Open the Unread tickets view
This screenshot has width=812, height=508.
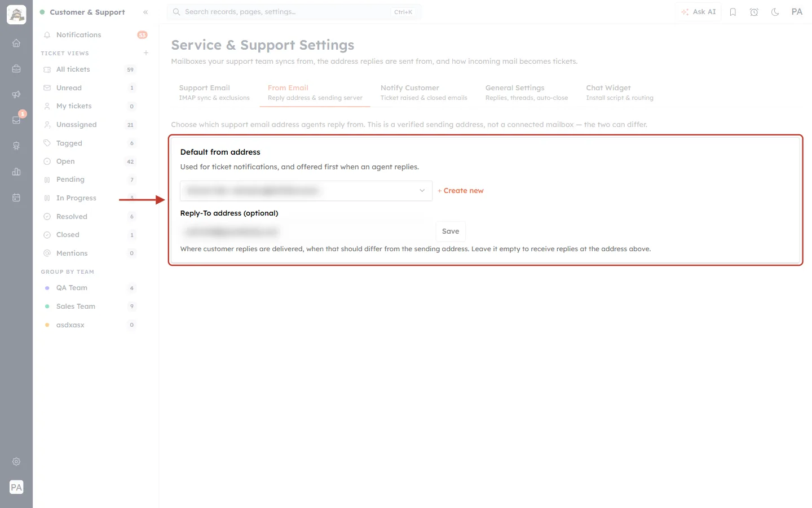coord(89,88)
